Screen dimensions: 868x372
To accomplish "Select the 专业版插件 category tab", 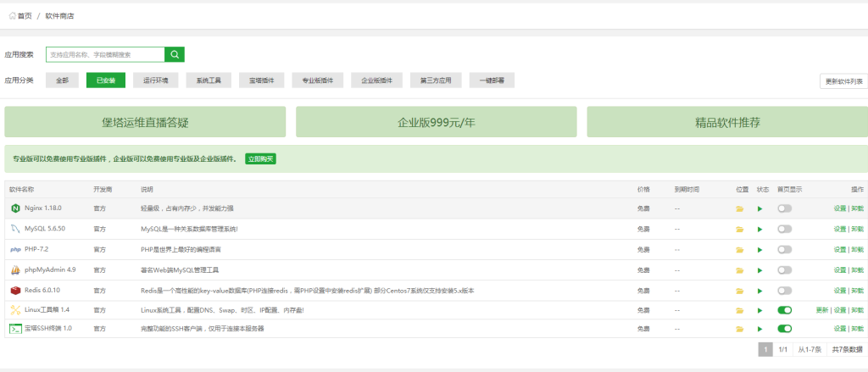I will coord(318,81).
